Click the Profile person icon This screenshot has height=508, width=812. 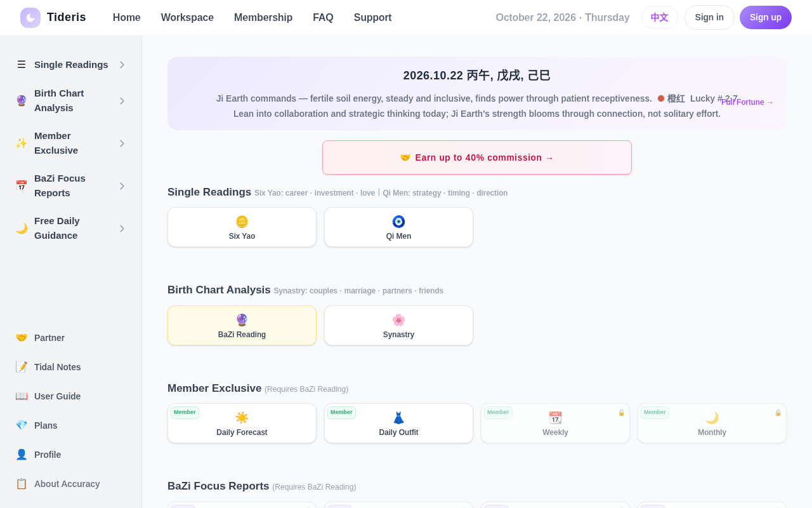tap(22, 455)
